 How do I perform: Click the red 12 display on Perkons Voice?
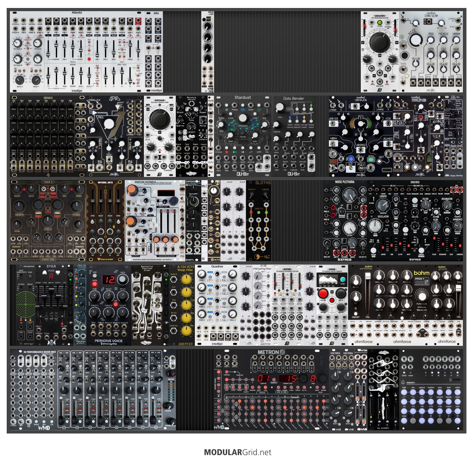tap(109, 280)
